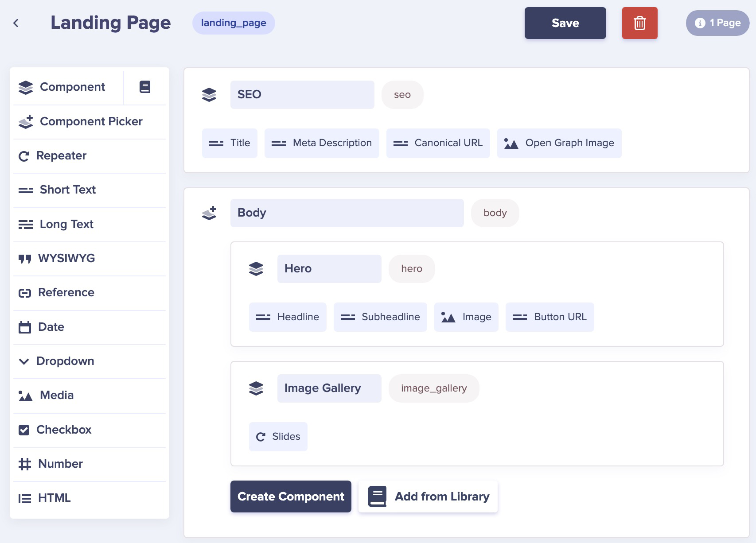Click the back arrow beside Landing Page
Screen dimensions: 756x543
tap(16, 23)
